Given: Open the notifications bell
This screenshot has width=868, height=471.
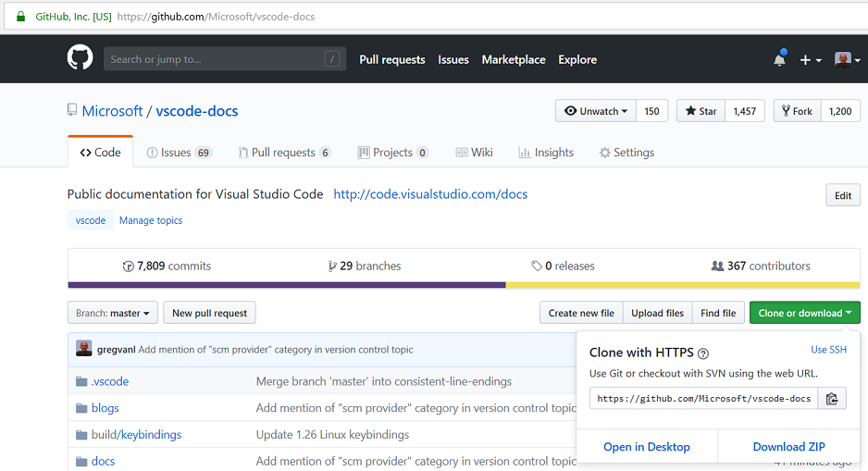Looking at the screenshot, I should [x=779, y=58].
